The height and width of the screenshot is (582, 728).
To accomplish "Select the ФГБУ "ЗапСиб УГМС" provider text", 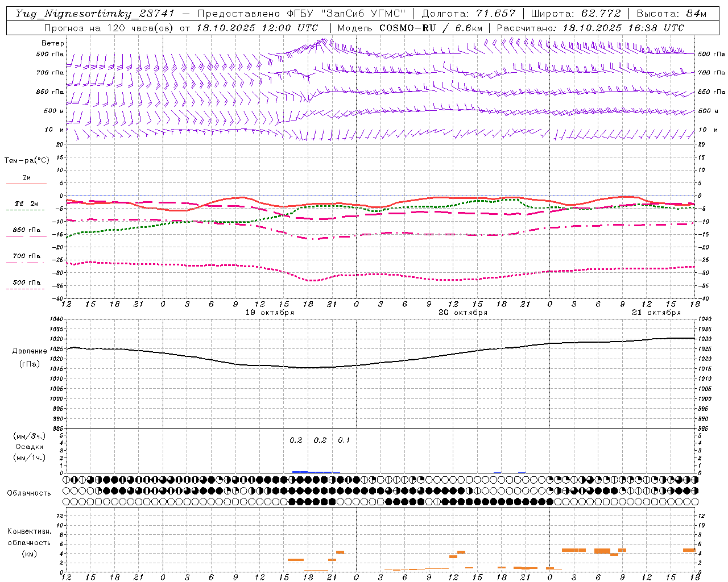I will click(x=346, y=14).
